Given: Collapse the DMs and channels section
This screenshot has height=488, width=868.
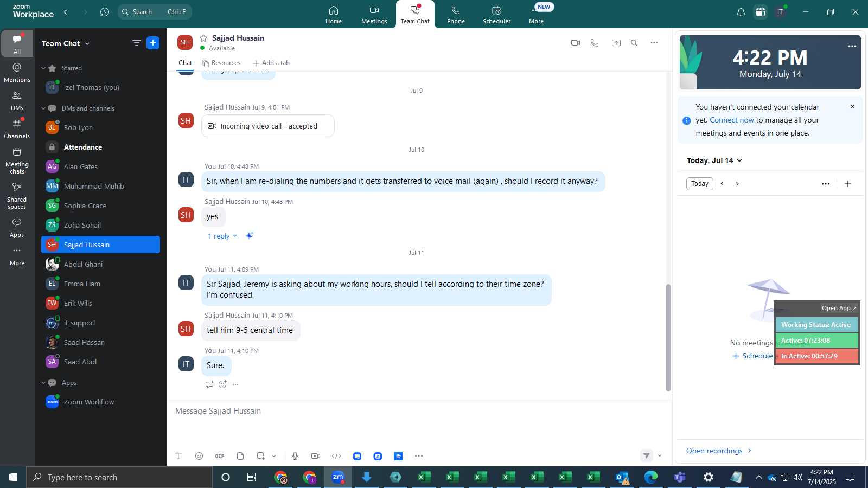Looking at the screenshot, I should pyautogui.click(x=43, y=108).
